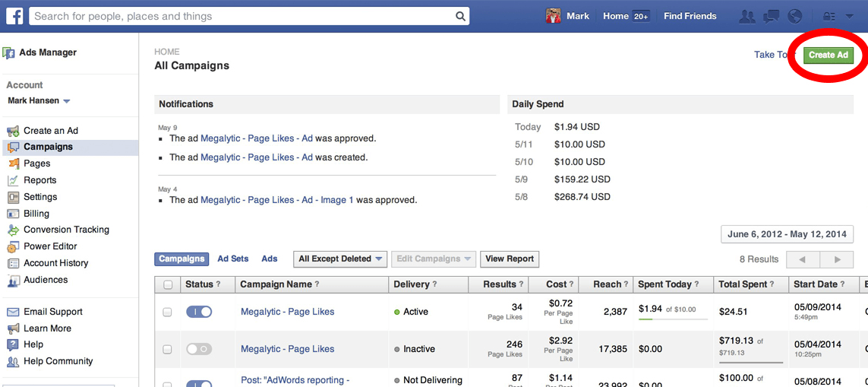Viewport: 868px width, 387px height.
Task: Enable the inactive Megalytic campaign switch
Action: point(199,349)
